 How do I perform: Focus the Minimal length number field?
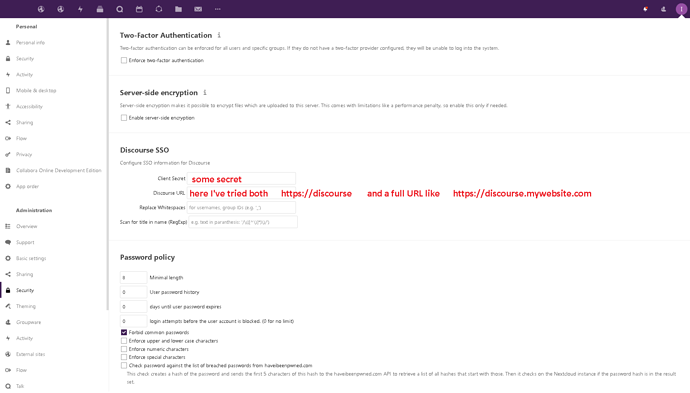pos(133,277)
